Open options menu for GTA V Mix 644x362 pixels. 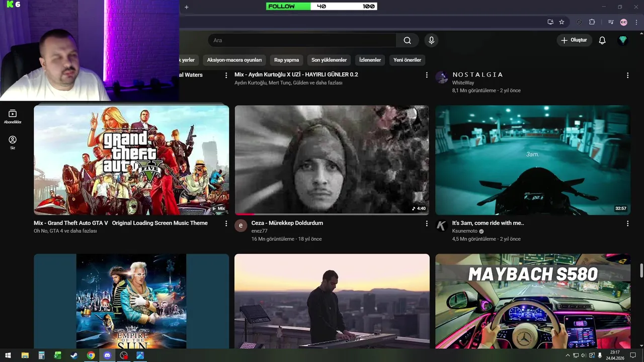[x=226, y=223]
